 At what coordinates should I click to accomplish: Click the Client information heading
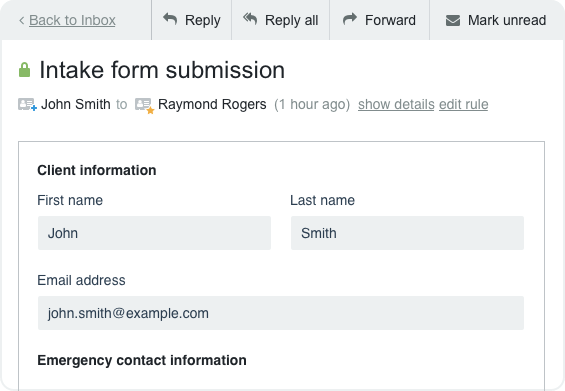97,170
